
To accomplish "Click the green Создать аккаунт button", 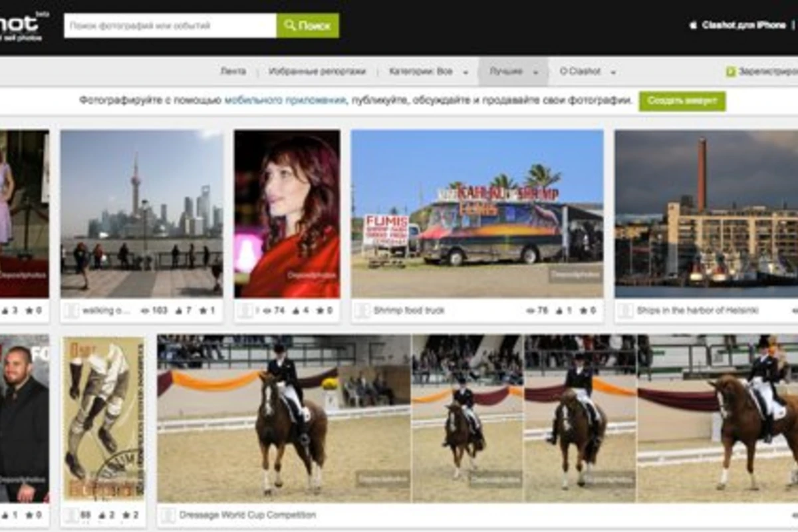I will pos(682,101).
